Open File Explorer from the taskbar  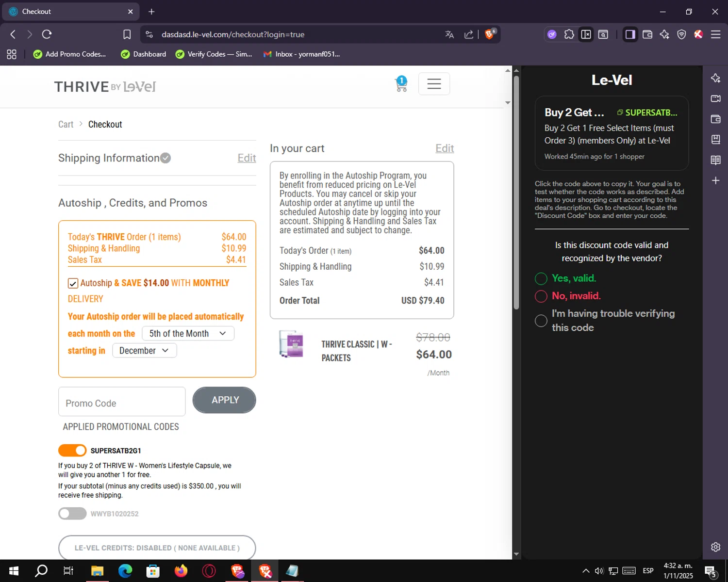click(97, 571)
